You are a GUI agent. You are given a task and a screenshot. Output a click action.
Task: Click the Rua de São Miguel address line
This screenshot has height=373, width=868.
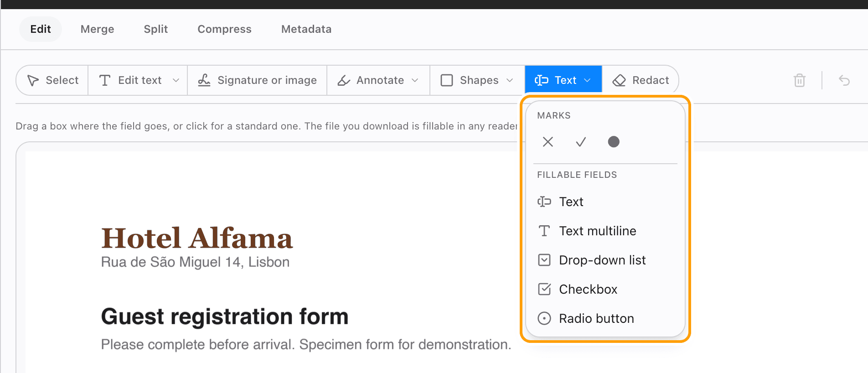[x=195, y=262]
